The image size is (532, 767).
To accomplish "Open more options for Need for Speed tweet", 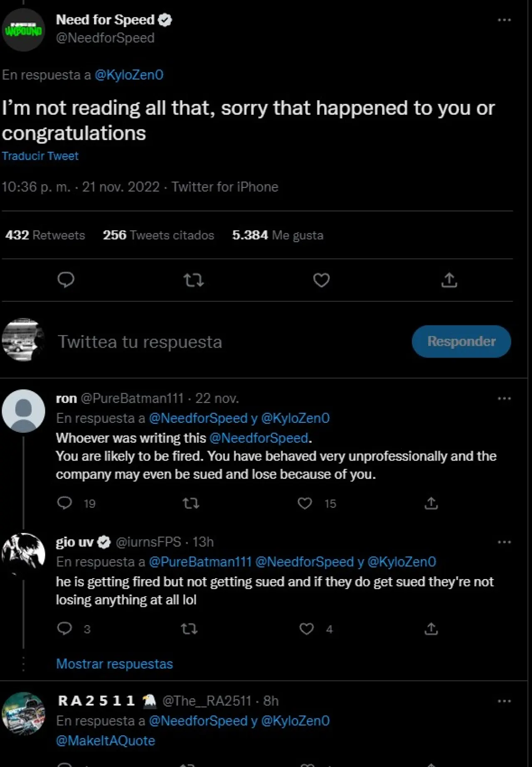I will coord(504,20).
